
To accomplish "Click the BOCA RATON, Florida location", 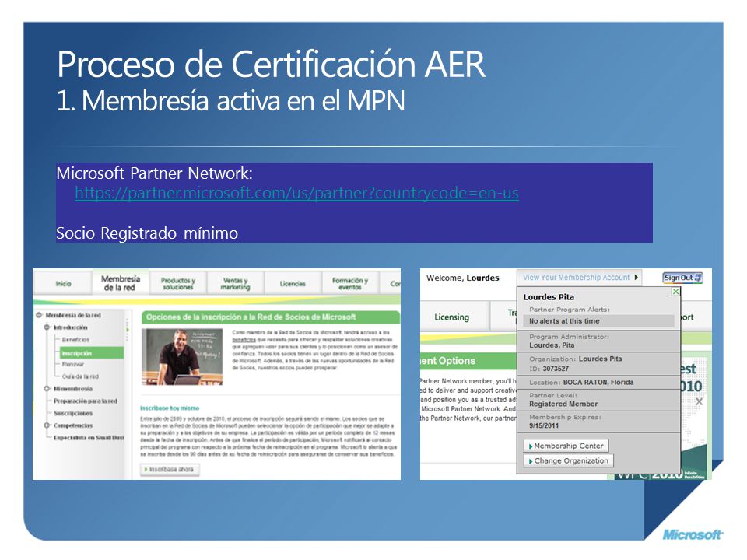I will 598,383.
